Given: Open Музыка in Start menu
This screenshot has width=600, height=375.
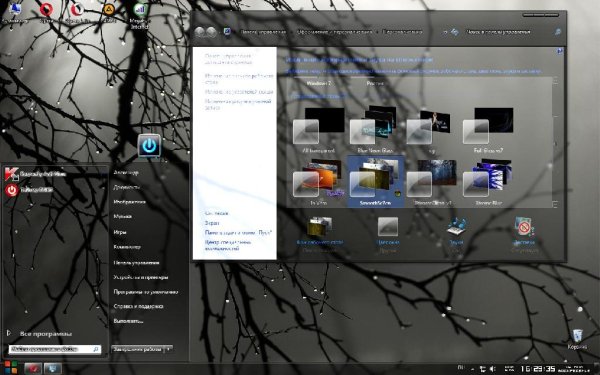Looking at the screenshot, I should point(122,216).
